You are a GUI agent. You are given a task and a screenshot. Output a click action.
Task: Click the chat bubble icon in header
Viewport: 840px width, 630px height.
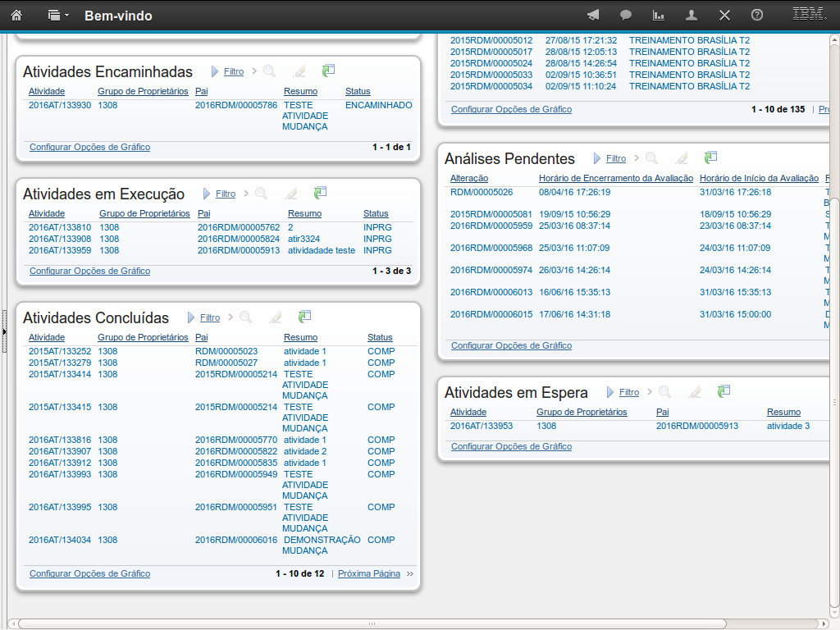pos(626,15)
